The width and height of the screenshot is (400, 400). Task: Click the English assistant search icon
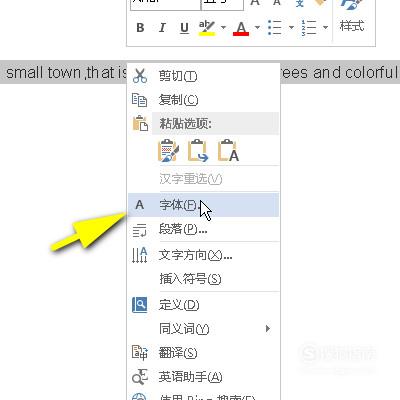(140, 377)
